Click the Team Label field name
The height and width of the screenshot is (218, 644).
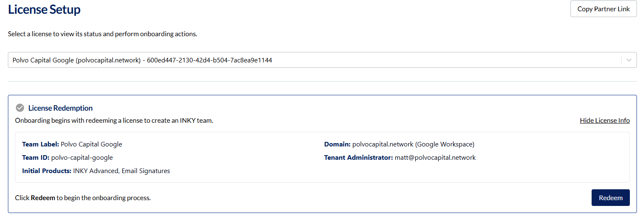click(40, 144)
